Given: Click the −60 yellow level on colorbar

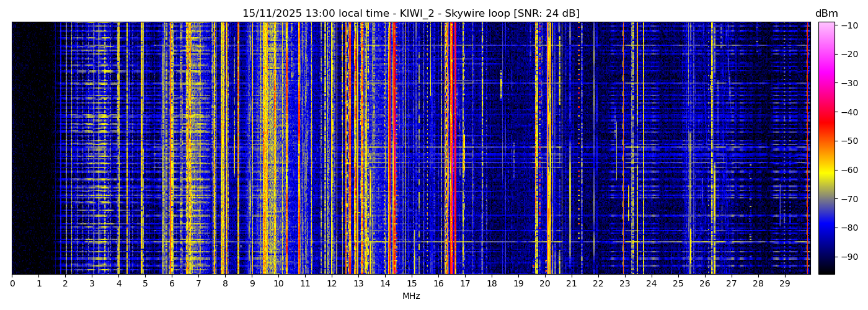Looking at the screenshot, I should click(826, 170).
